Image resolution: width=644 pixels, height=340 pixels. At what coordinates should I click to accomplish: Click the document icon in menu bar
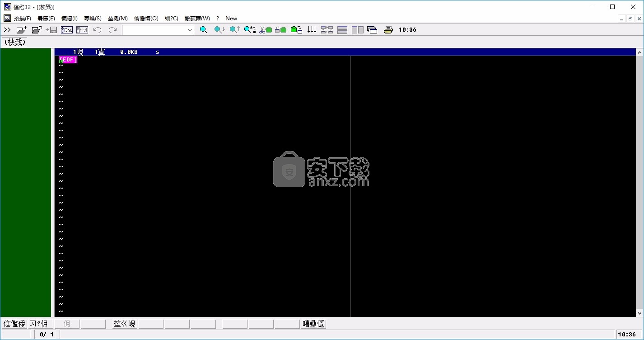tap(7, 19)
